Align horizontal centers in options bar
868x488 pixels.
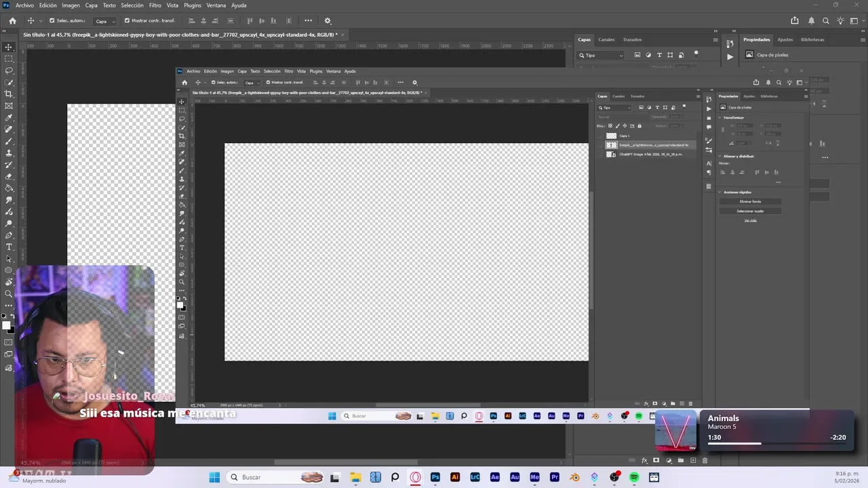tap(203, 21)
